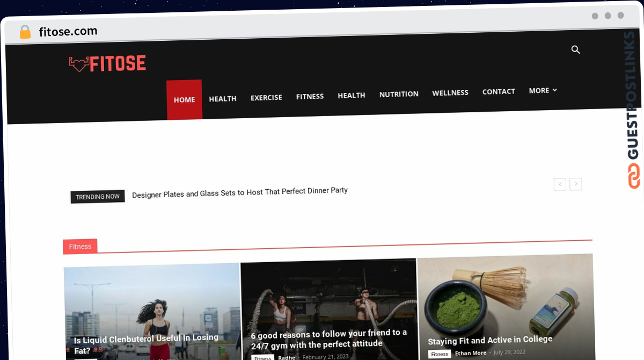Open the search magnifier icon
Screen dimensions: 644x360
click(576, 49)
